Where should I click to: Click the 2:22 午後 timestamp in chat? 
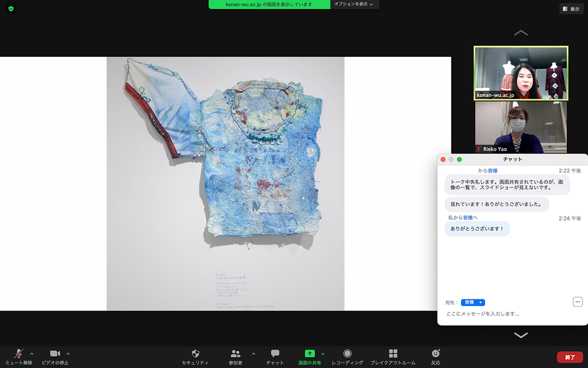pos(570,171)
